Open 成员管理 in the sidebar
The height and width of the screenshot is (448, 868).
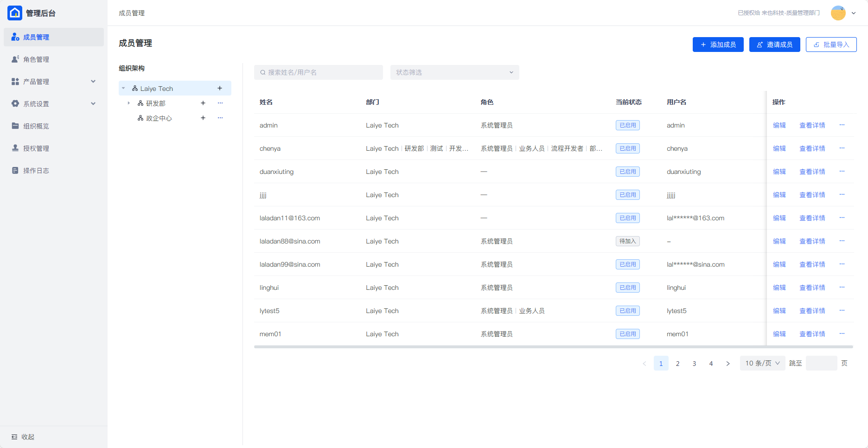54,37
